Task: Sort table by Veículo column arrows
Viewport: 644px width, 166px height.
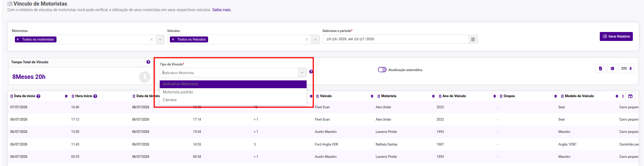Action: pos(372,96)
